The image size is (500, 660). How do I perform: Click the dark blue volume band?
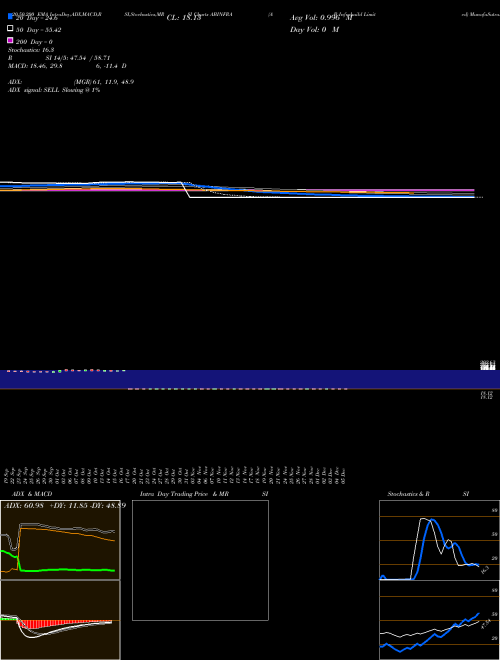coord(250,379)
